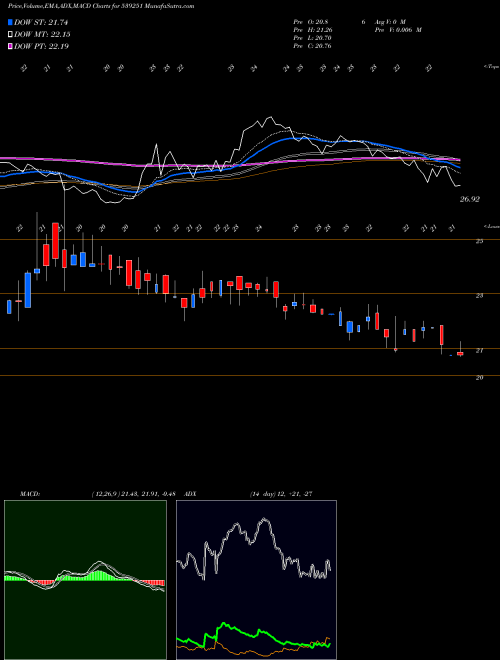The width and height of the screenshot is (500, 660).
Task: Click the tallest red candlestick near the 25 line
Action: click(55, 241)
